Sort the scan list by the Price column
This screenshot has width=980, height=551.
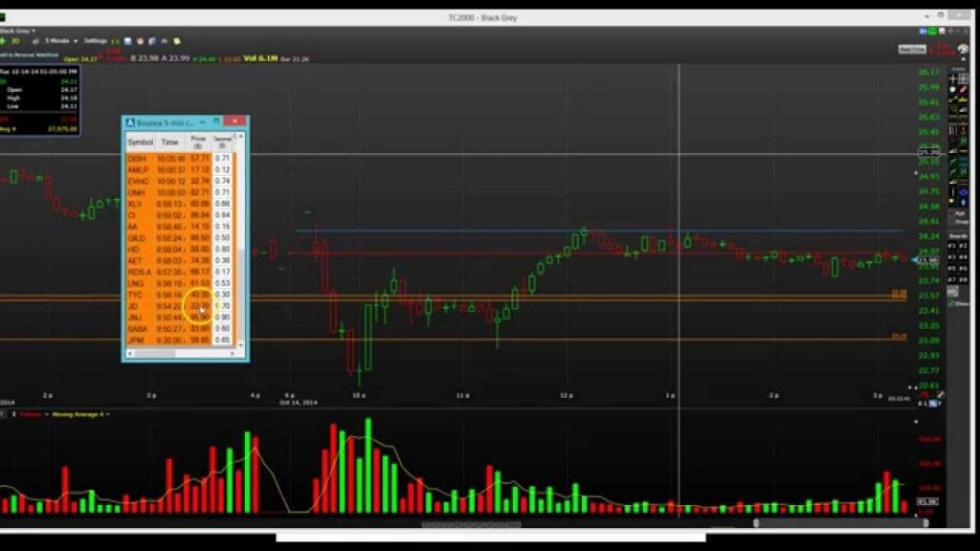[x=198, y=143]
